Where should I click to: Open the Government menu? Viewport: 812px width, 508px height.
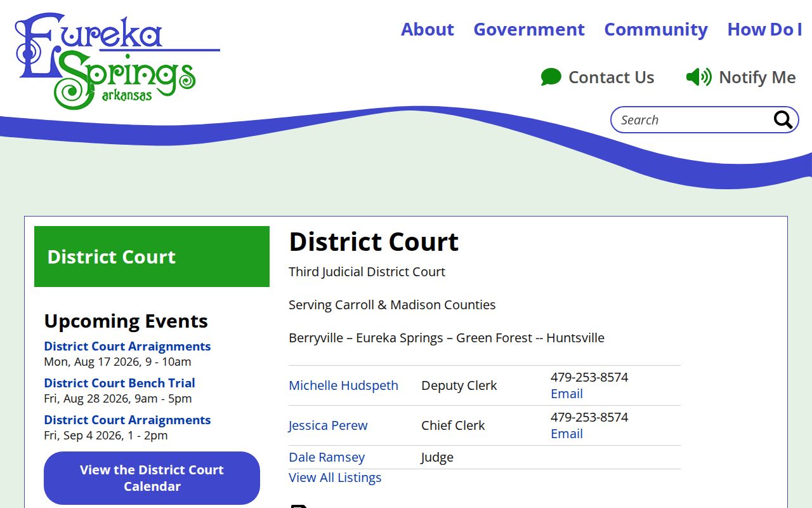coord(529,29)
